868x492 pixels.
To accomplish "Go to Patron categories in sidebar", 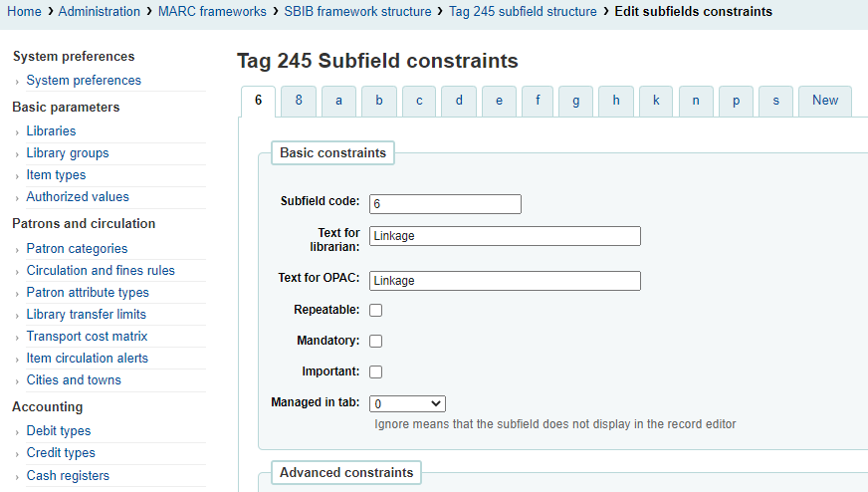I will [x=77, y=249].
